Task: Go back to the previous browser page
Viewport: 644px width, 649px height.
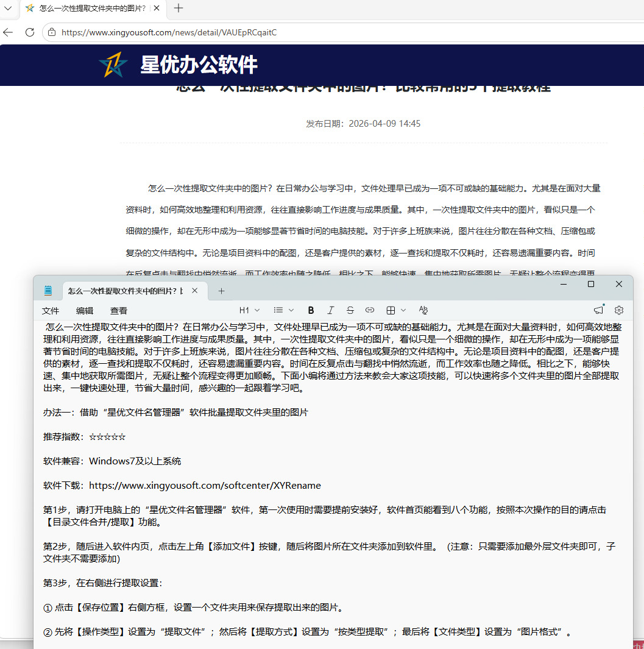Action: tap(8, 32)
